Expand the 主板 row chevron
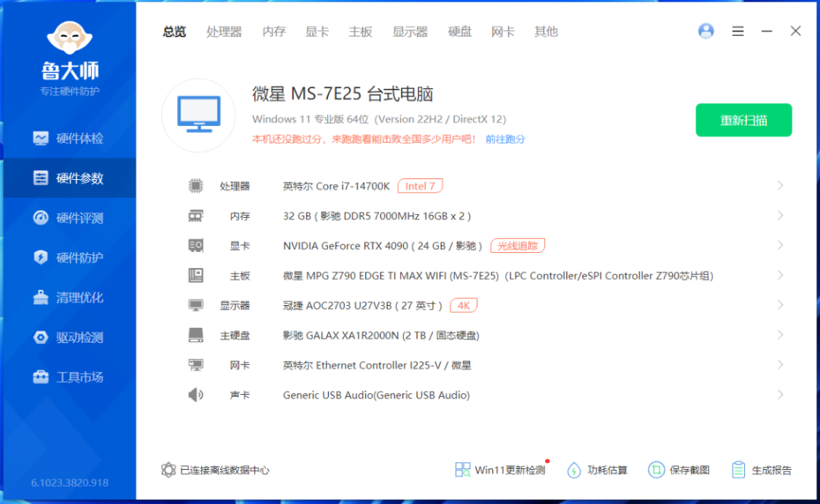The height and width of the screenshot is (504, 820). (781, 275)
